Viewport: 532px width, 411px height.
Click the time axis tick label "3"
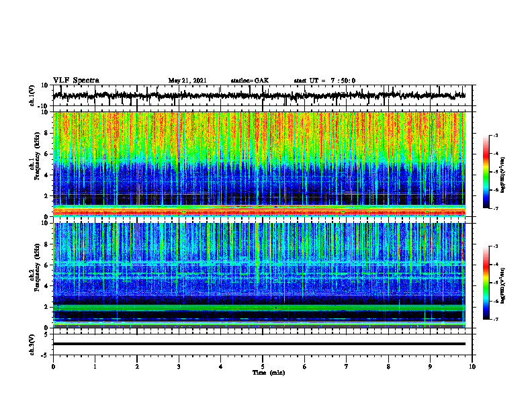click(179, 367)
